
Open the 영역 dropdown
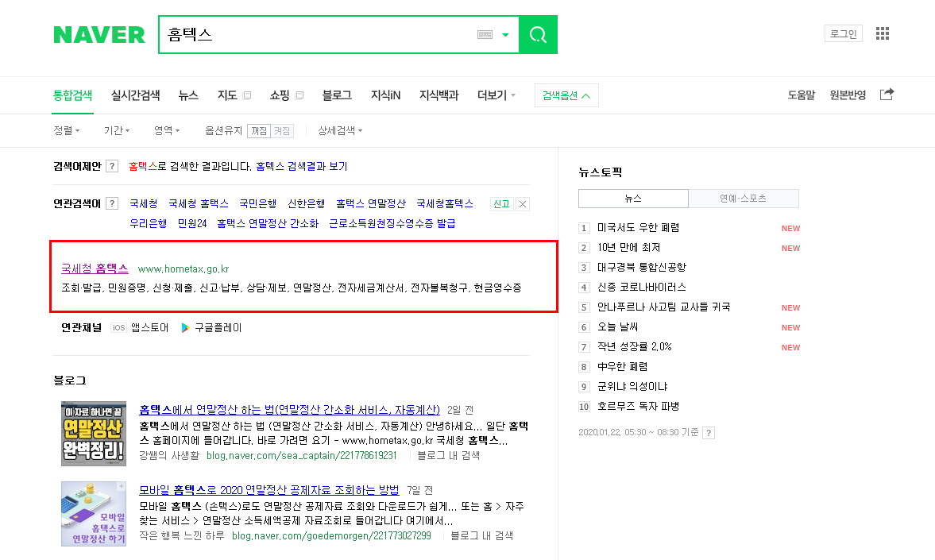(167, 130)
